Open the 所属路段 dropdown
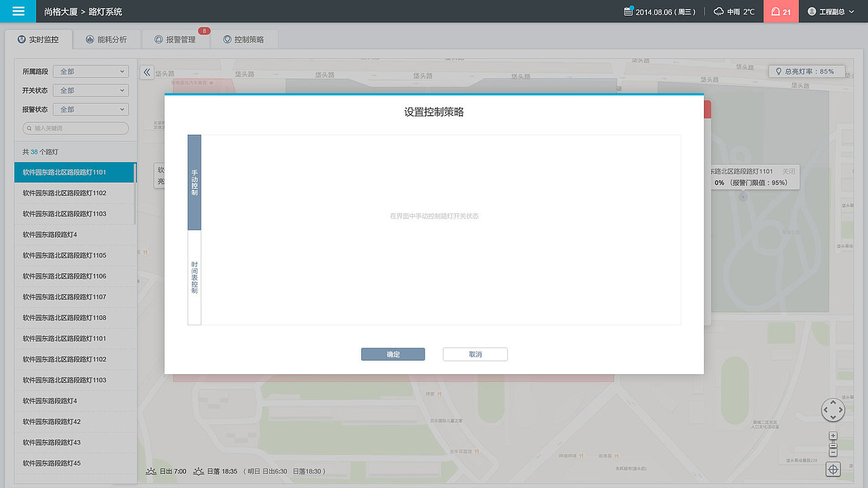Image resolution: width=868 pixels, height=488 pixels. point(91,71)
